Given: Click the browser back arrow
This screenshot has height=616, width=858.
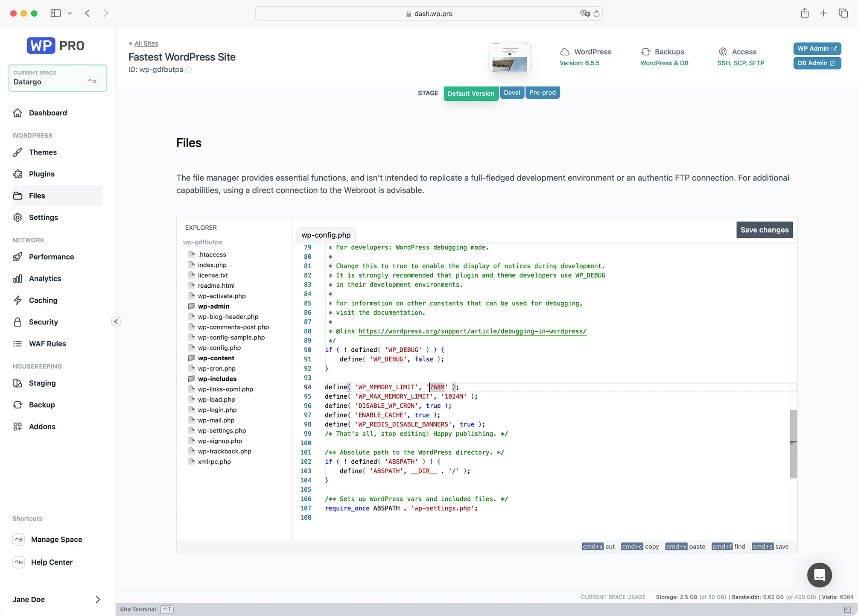Looking at the screenshot, I should [x=88, y=13].
